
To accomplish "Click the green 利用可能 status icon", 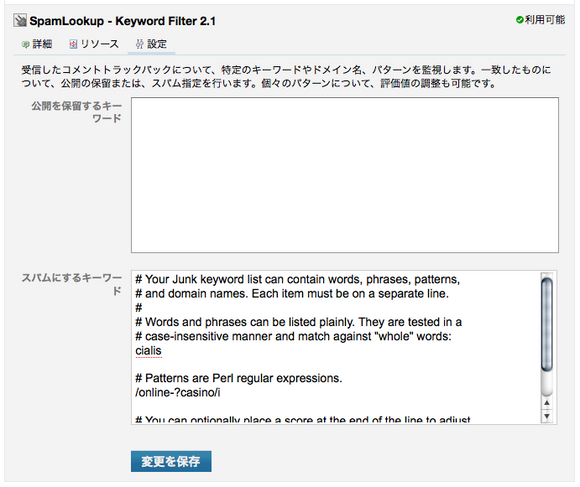I will 519,20.
